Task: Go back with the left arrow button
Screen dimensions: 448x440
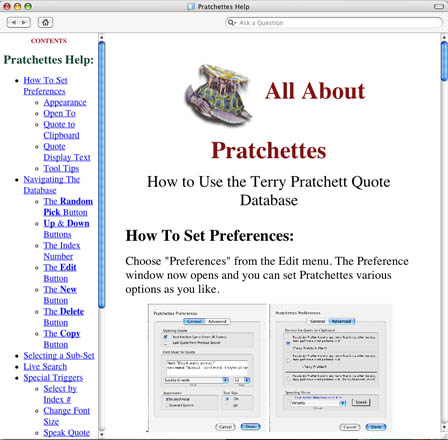Action: coord(13,22)
